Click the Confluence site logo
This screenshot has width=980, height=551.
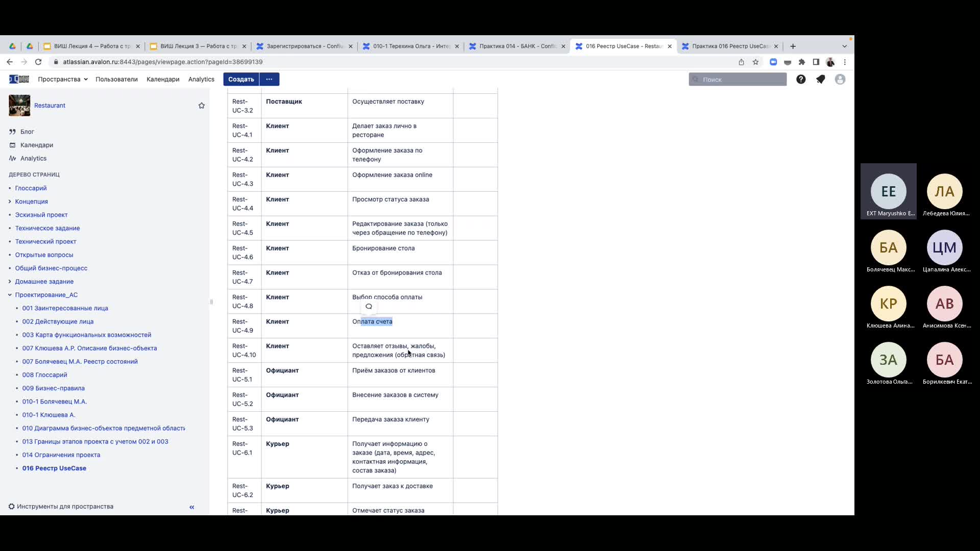click(19, 79)
